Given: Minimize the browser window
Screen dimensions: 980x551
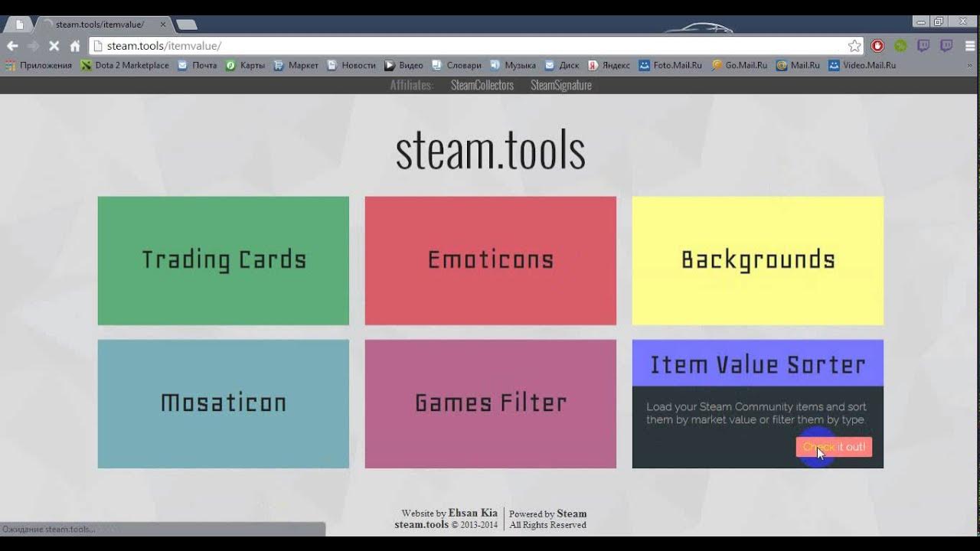Looking at the screenshot, I should 920,21.
